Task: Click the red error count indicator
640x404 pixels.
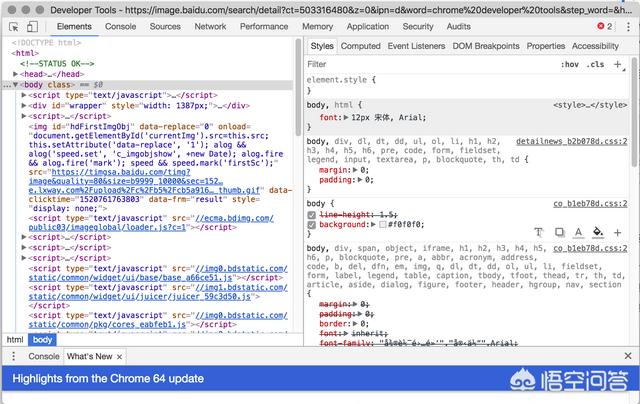Action: click(604, 27)
